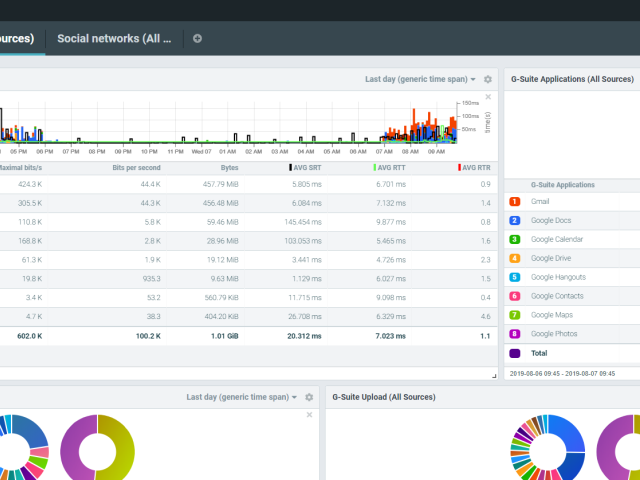The width and height of the screenshot is (640, 480).
Task: Click Google Photos number 8 badge
Action: coord(515,334)
